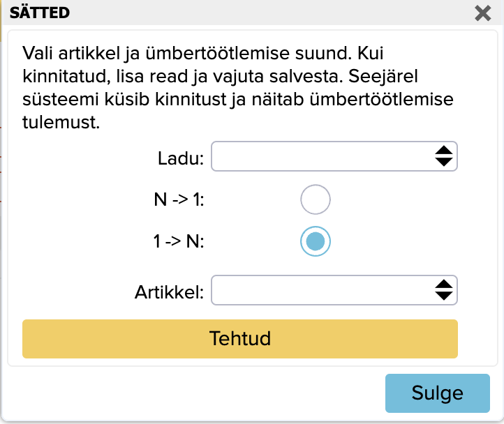Click the down triangle in the Ladu selector
The image size is (504, 424).
pos(443,162)
